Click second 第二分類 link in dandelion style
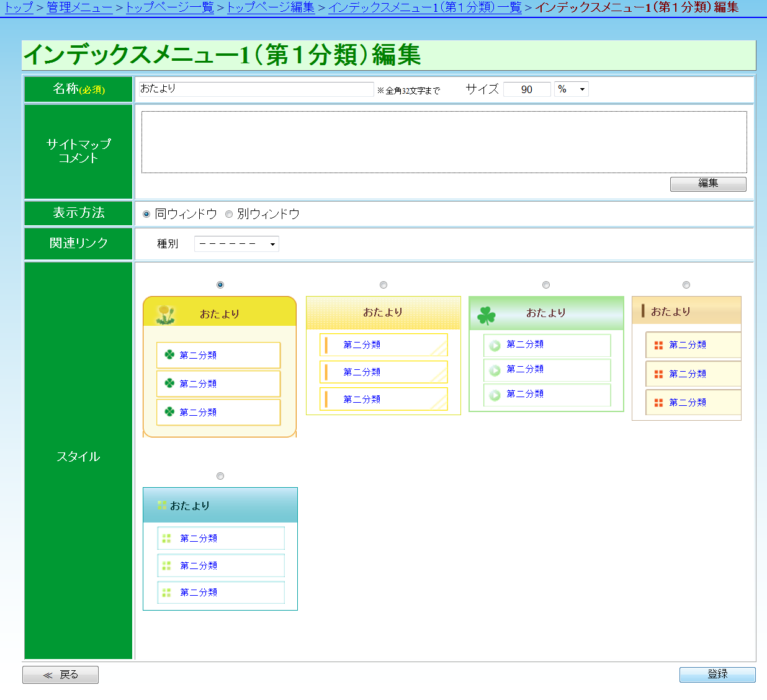Image resolution: width=767 pixels, height=700 pixels. pos(198,384)
